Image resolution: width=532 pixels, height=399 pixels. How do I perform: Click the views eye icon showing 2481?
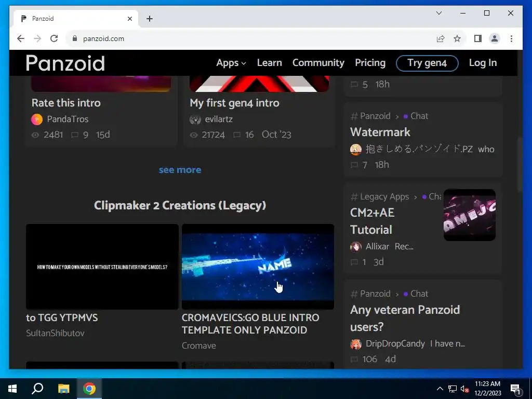(x=35, y=135)
